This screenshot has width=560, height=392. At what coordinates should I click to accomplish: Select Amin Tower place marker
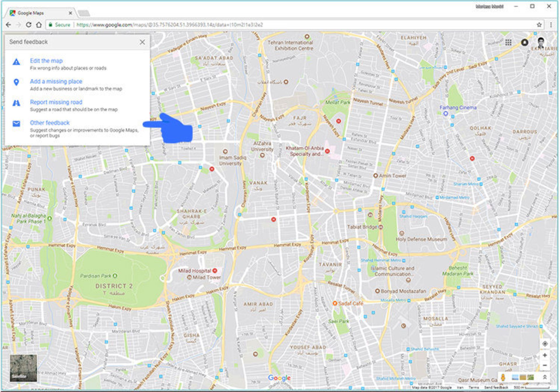pyautogui.click(x=376, y=176)
